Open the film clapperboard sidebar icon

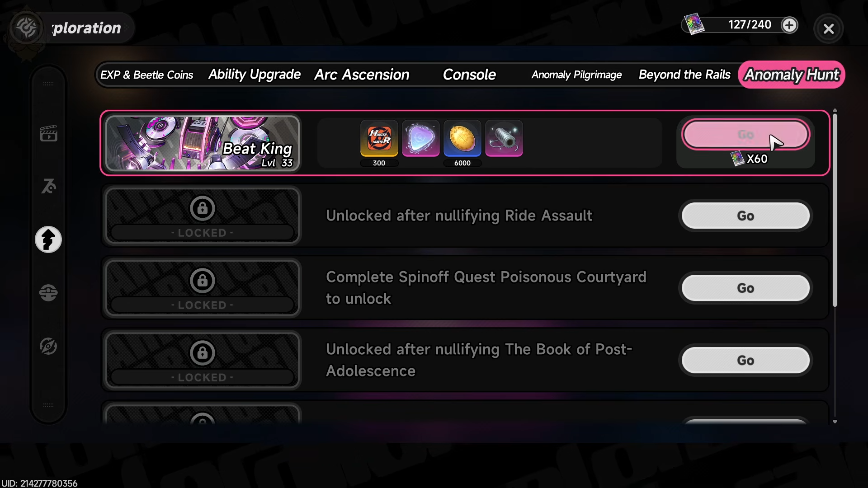48,133
